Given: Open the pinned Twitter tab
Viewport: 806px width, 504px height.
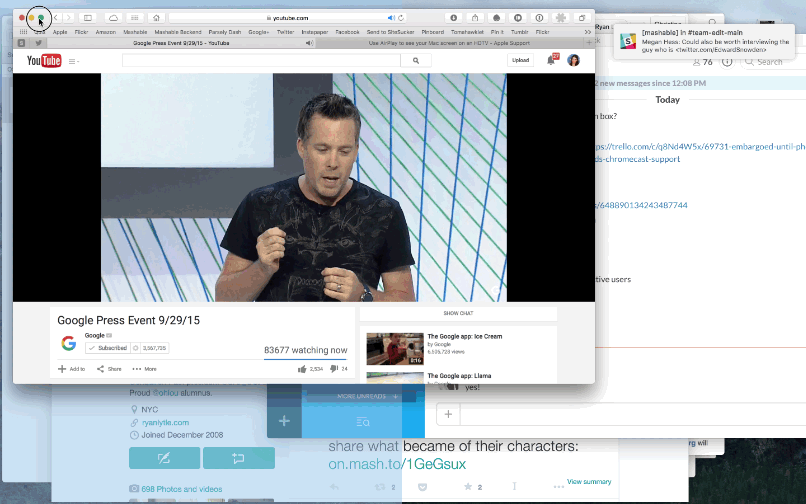Looking at the screenshot, I should coord(39,43).
